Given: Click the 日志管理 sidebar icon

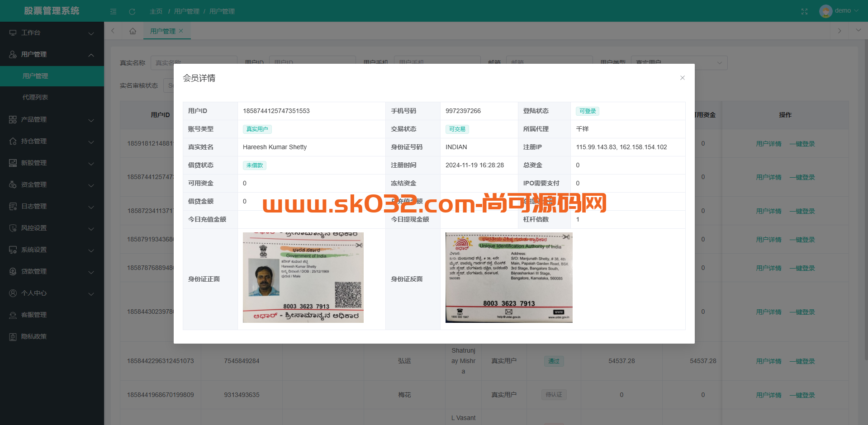Looking at the screenshot, I should (13, 206).
